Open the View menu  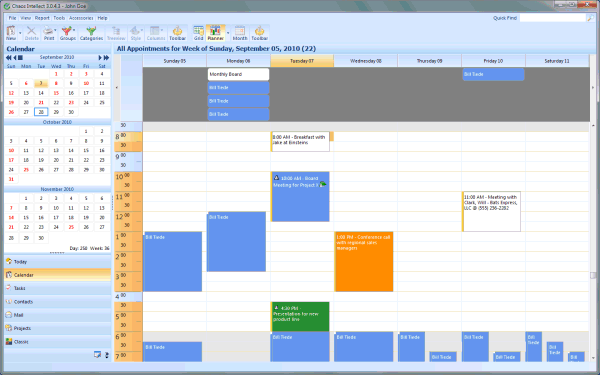click(x=25, y=18)
